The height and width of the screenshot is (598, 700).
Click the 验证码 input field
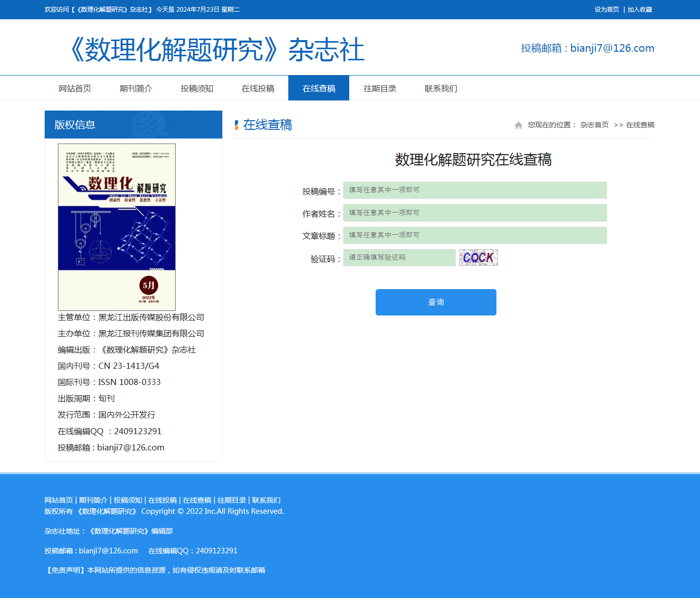point(399,258)
